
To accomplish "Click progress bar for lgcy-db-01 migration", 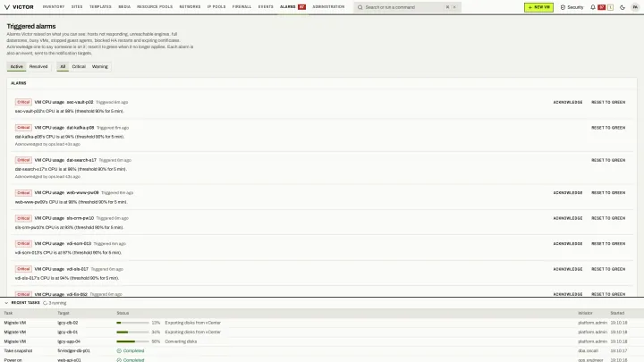I will [x=132, y=332].
